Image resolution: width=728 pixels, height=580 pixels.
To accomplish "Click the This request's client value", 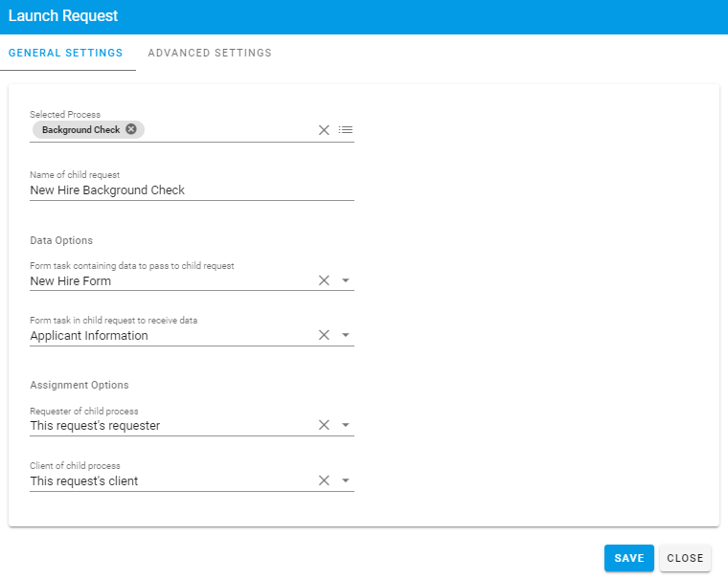I will click(84, 480).
